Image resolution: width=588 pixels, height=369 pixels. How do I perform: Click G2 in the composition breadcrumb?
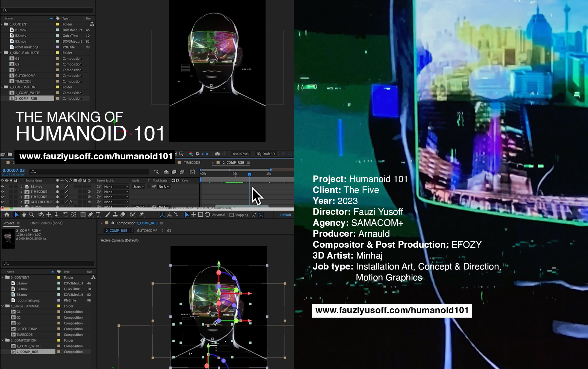[169, 230]
